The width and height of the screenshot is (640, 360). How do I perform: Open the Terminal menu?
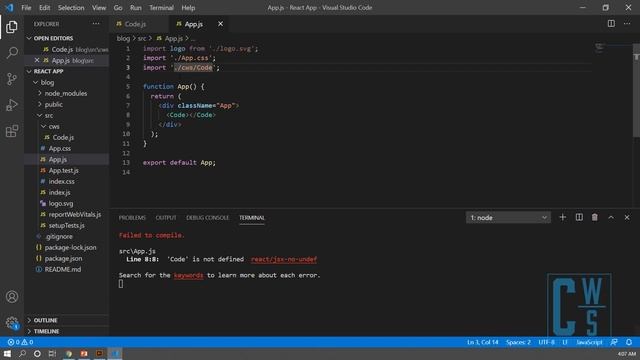161,8
